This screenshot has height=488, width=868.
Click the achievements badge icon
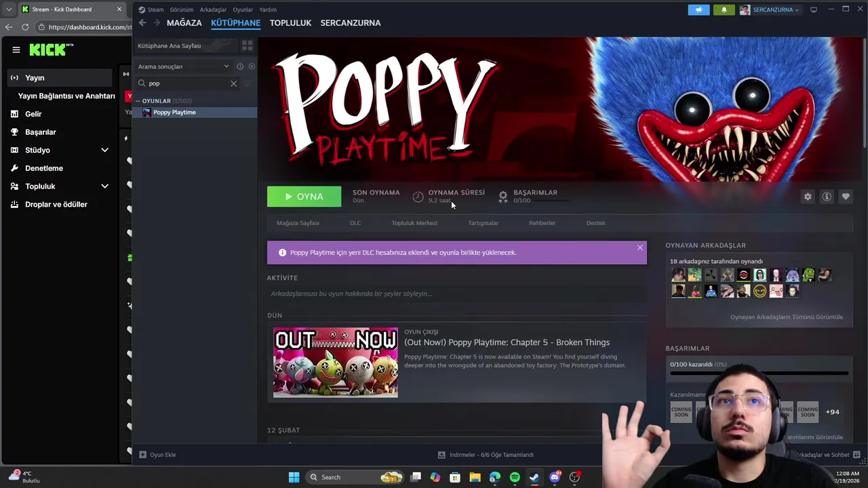point(503,197)
